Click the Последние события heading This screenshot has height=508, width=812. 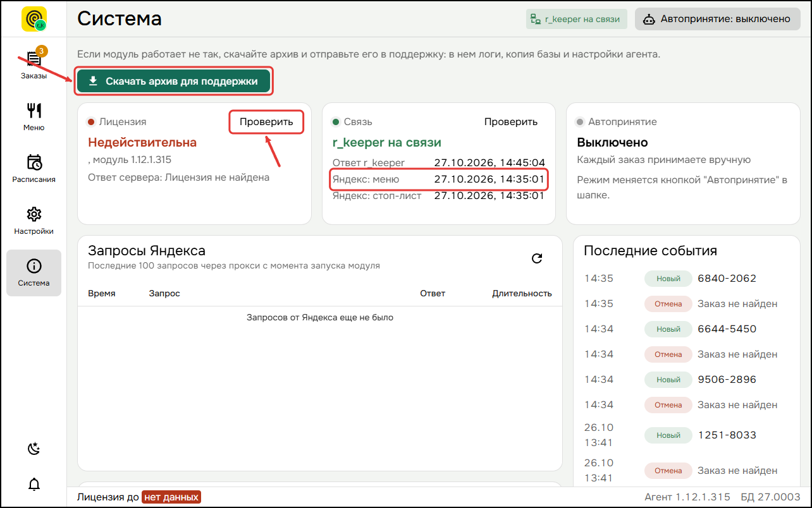point(651,250)
